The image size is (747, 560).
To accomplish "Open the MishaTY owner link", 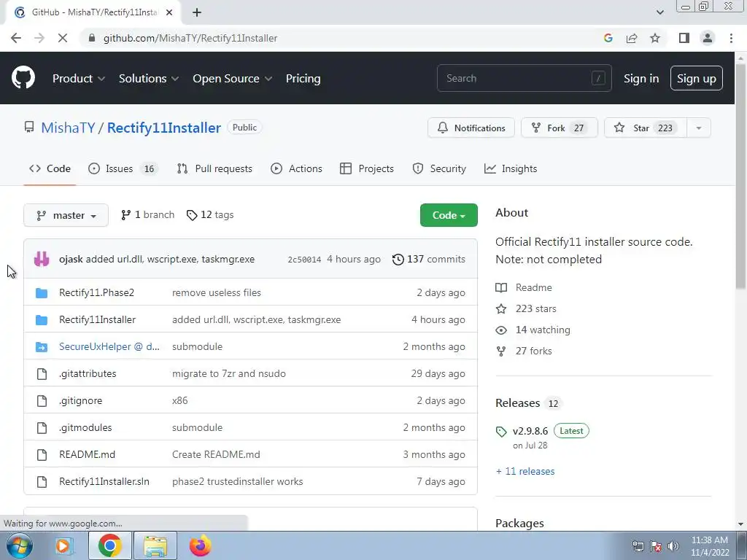I will pos(68,128).
